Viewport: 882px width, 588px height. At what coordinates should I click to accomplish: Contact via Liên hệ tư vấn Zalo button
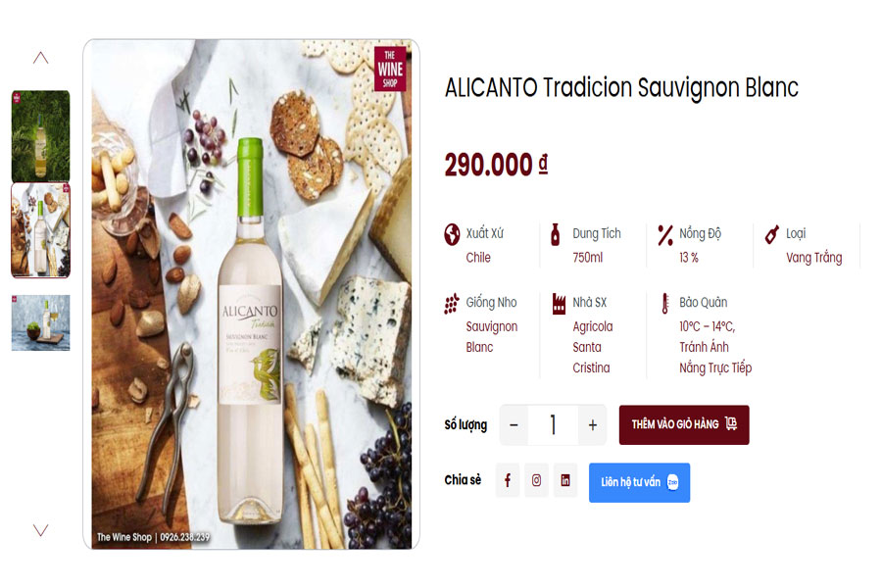[640, 482]
